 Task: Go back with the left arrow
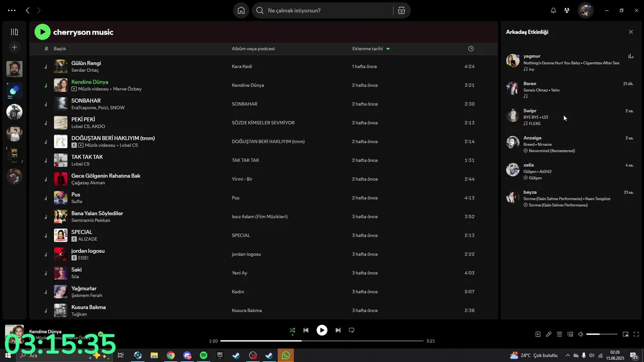point(28,11)
